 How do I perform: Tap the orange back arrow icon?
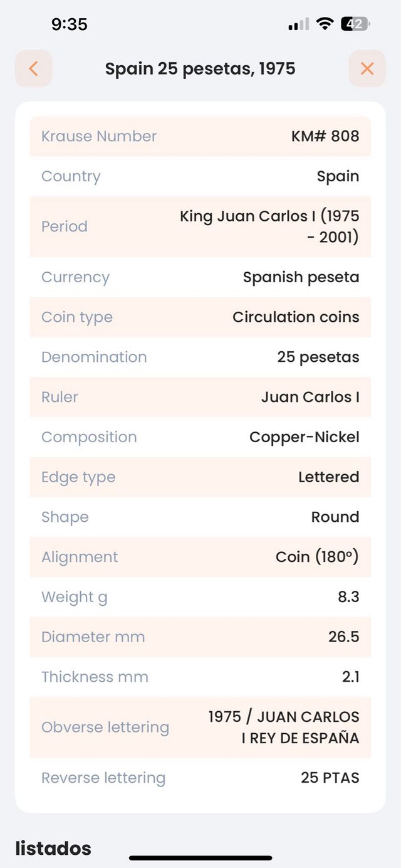tap(34, 68)
